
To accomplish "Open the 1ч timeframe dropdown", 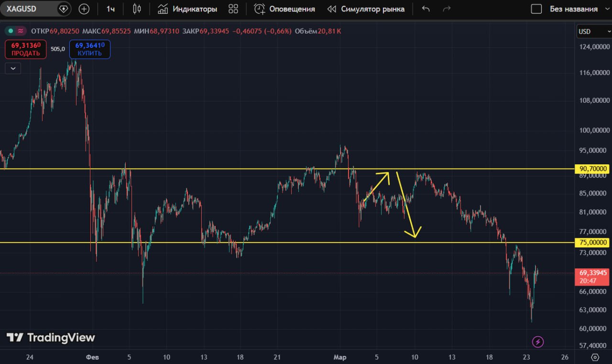I will coord(110,9).
